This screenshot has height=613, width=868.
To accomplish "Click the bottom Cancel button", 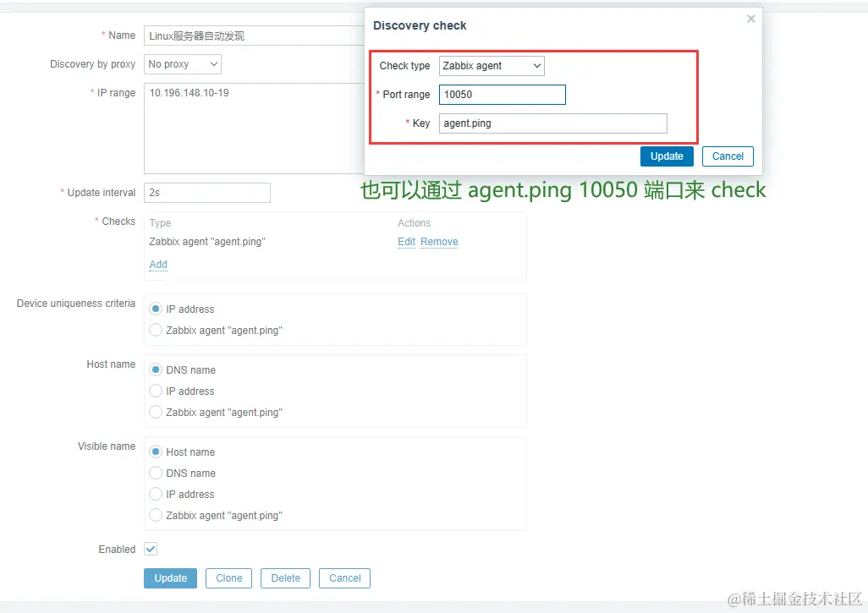I will click(x=345, y=578).
